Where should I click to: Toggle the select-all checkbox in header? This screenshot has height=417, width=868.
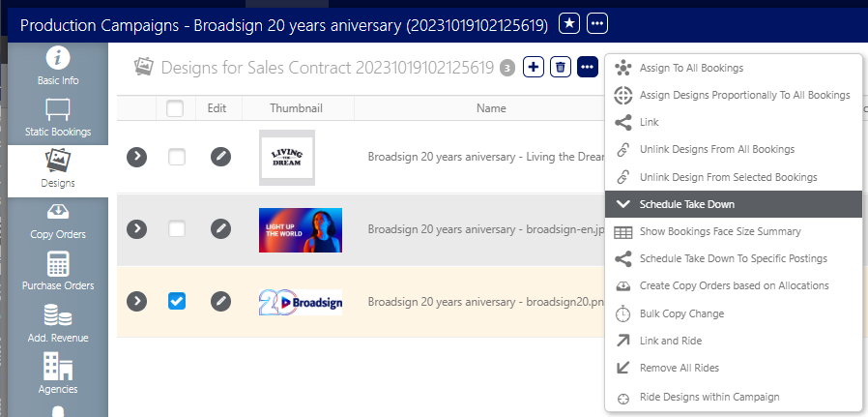(x=175, y=108)
